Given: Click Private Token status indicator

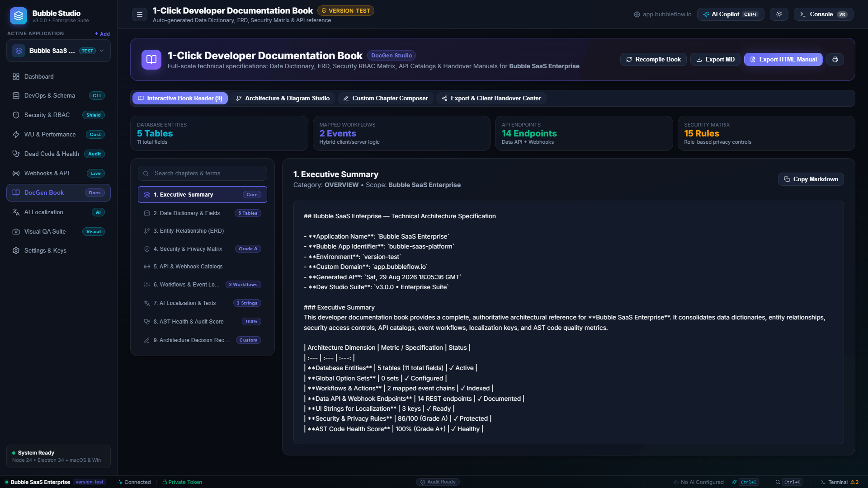Looking at the screenshot, I should 182,482.
